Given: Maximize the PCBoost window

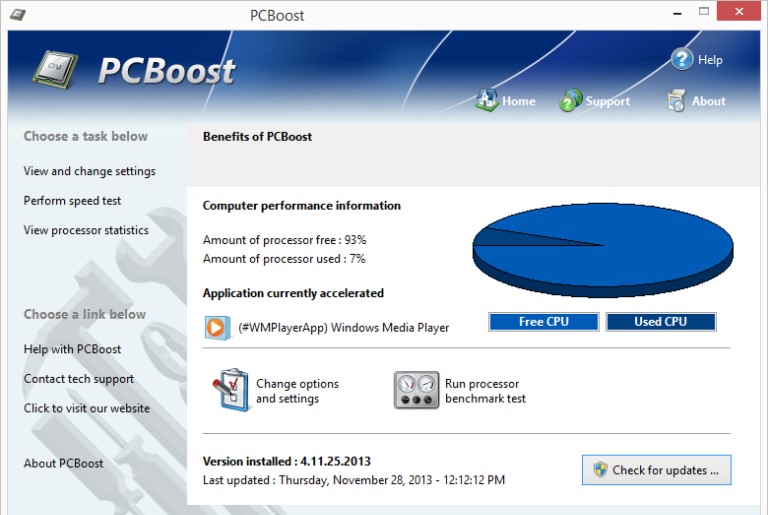Looking at the screenshot, I should (704, 11).
